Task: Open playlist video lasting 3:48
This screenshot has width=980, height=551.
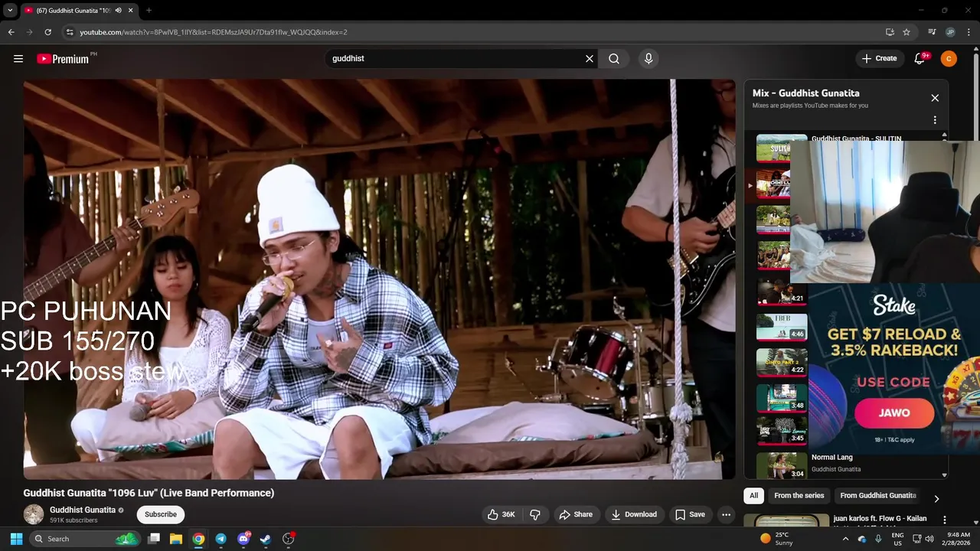Action: 782,398
